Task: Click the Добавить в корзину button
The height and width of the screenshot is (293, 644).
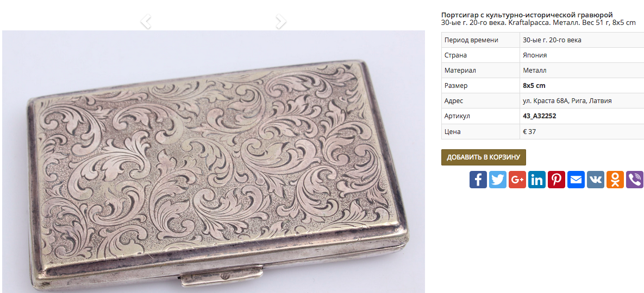Action: coord(484,157)
